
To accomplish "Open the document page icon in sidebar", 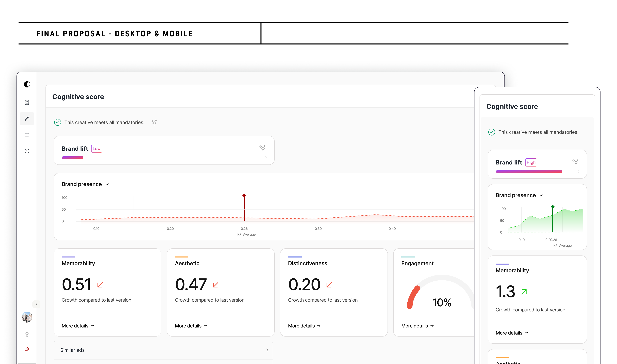I will (x=27, y=102).
